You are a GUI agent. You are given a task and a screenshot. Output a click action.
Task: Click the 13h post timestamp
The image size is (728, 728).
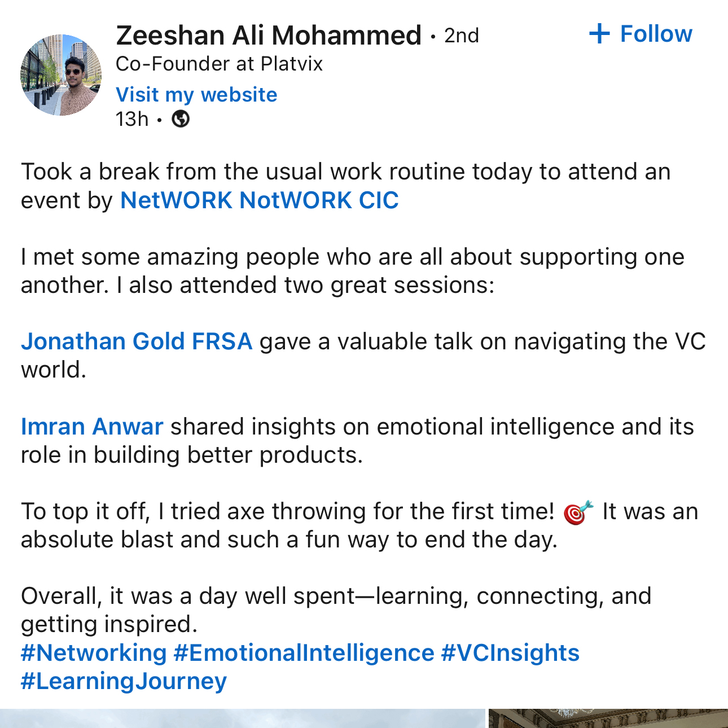(x=132, y=119)
